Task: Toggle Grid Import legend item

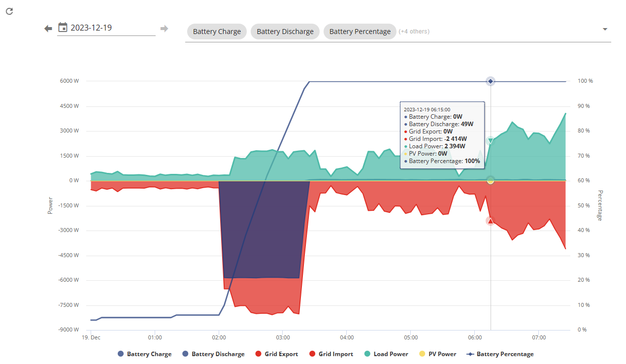Action: tap(330, 354)
